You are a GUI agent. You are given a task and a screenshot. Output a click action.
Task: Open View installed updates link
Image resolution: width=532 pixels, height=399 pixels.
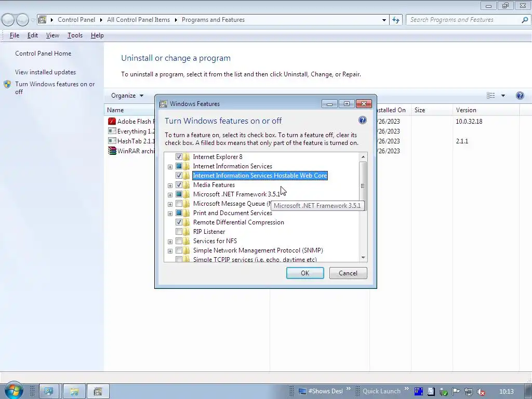[46, 72]
